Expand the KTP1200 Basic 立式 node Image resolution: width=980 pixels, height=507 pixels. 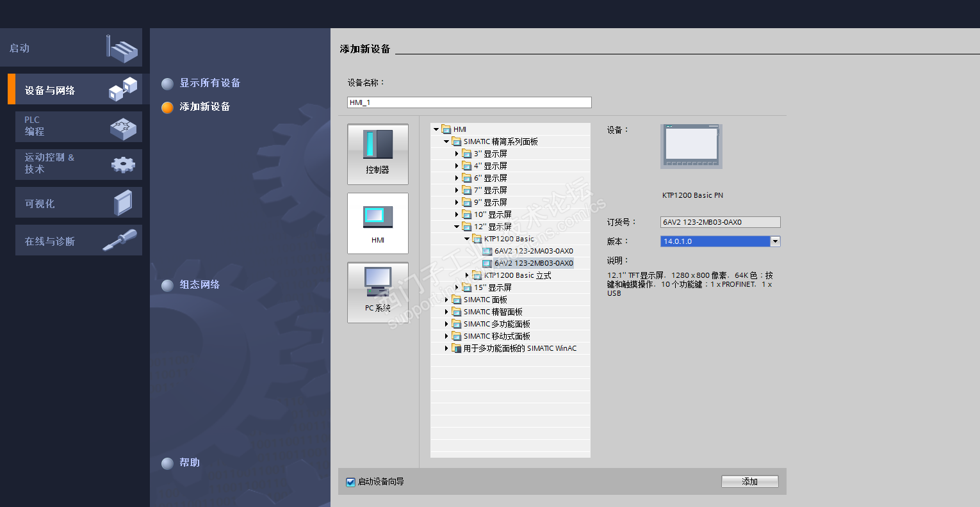pyautogui.click(x=467, y=275)
